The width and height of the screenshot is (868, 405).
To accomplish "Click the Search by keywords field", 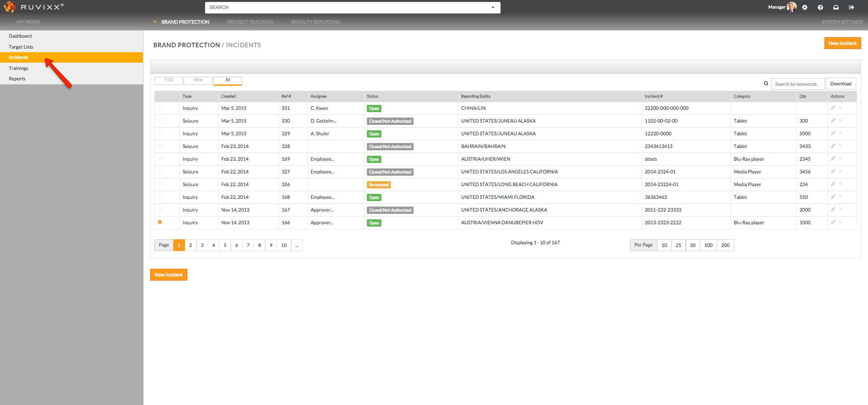I will click(x=797, y=84).
